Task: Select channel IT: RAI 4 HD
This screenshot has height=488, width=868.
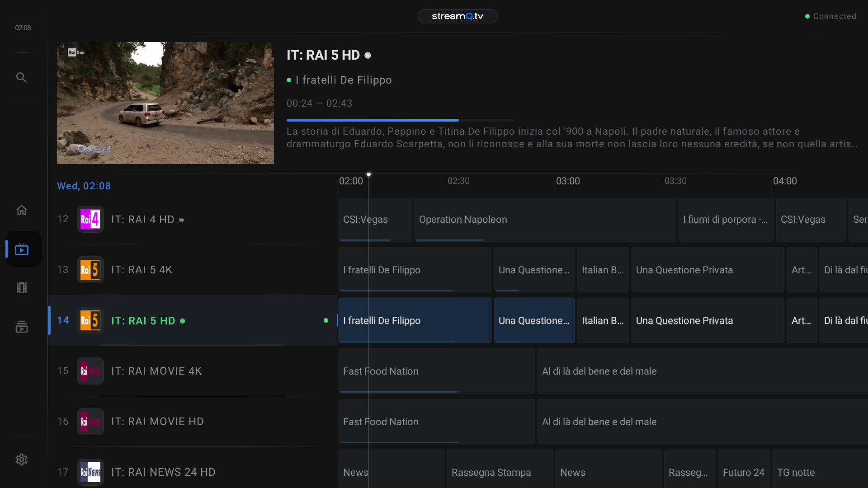Action: tap(193, 219)
